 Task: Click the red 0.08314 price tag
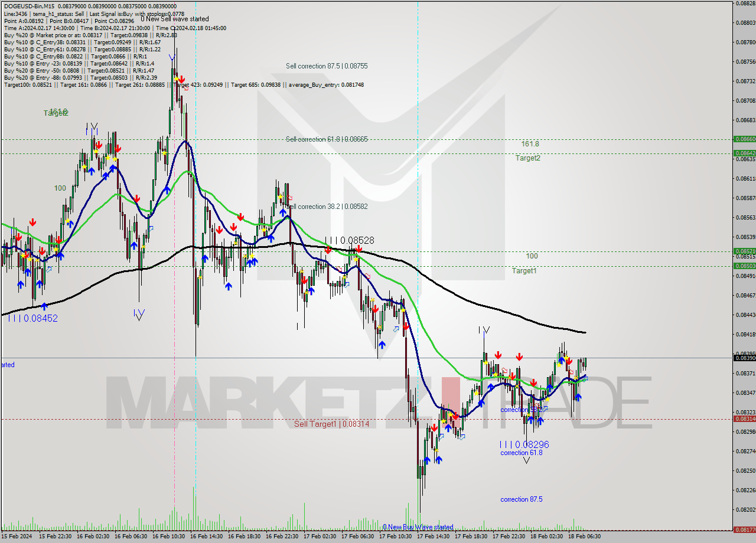click(x=744, y=418)
